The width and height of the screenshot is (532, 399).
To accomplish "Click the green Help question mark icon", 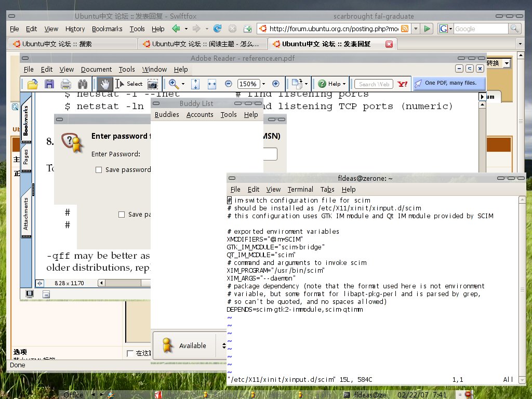I will point(322,84).
